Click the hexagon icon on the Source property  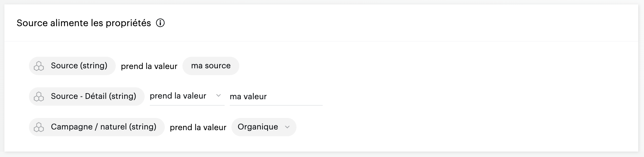[39, 66]
